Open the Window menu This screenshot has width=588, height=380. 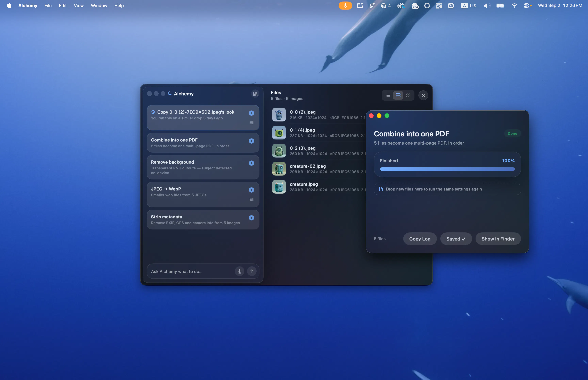[x=99, y=5]
